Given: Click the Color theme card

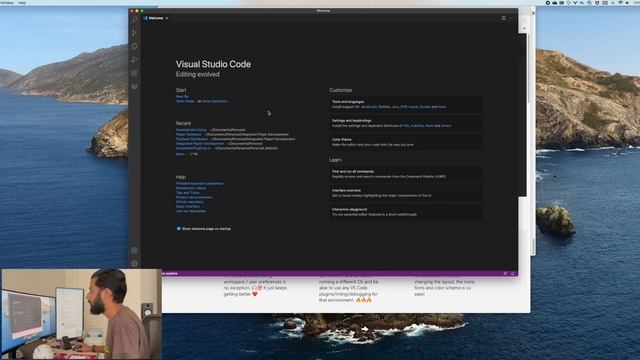Looking at the screenshot, I should tap(406, 142).
